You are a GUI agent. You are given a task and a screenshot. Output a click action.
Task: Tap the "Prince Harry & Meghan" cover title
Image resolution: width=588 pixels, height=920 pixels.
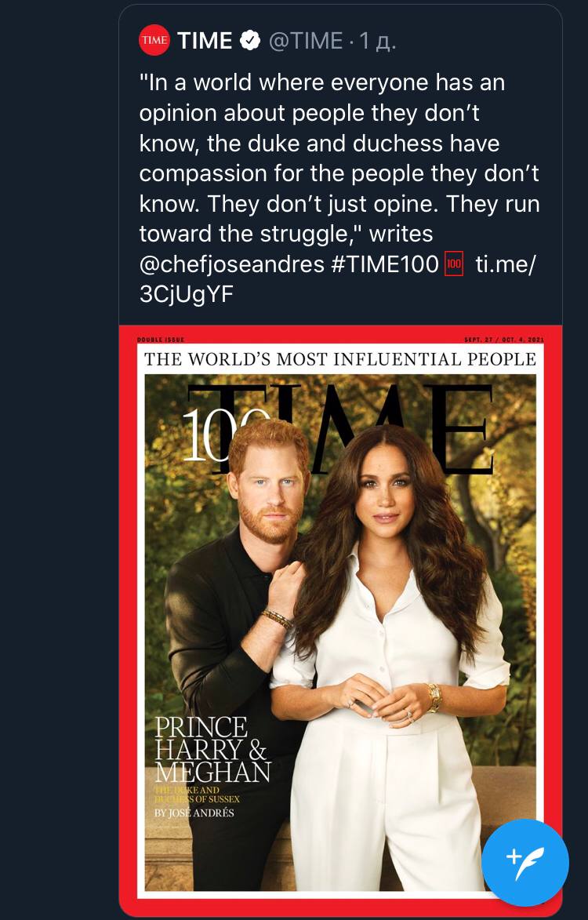pyautogui.click(x=212, y=748)
